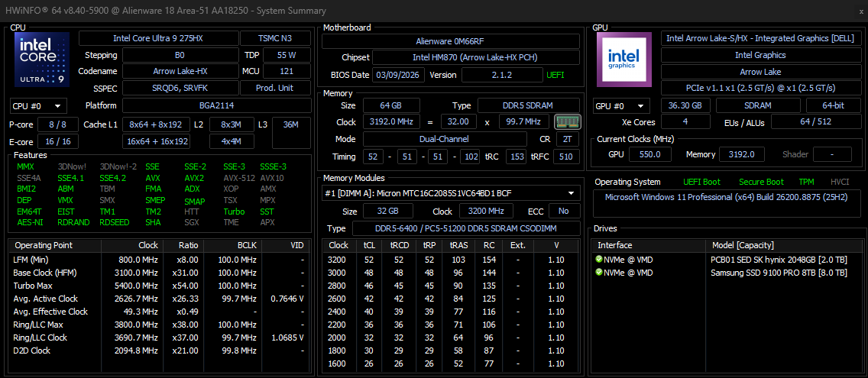Click the ECC value No
The height and width of the screenshot is (378, 868).
pos(564,211)
